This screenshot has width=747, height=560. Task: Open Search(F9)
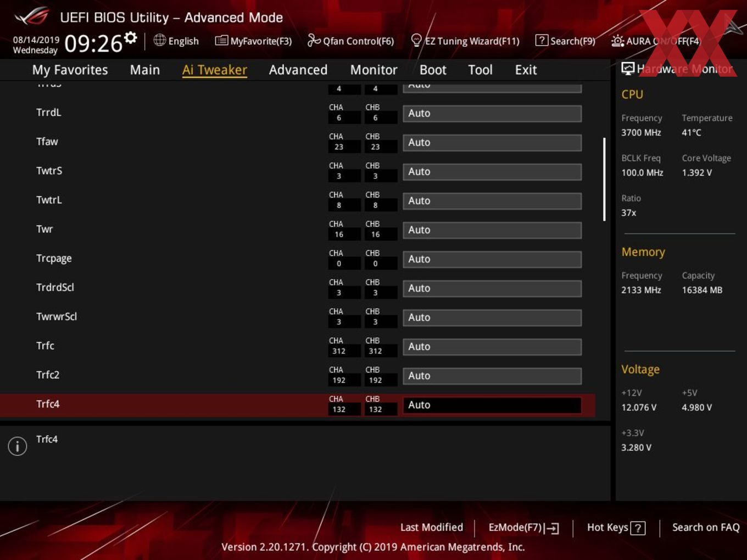pyautogui.click(x=573, y=41)
